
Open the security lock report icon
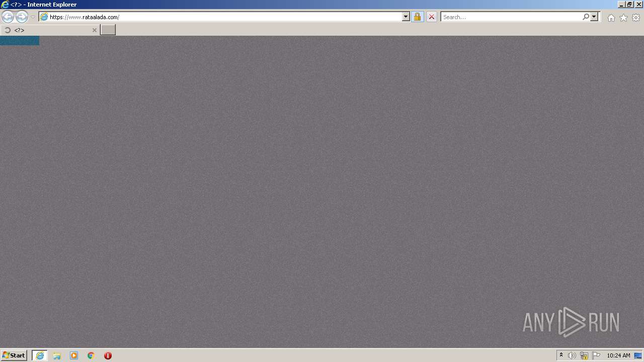click(417, 17)
